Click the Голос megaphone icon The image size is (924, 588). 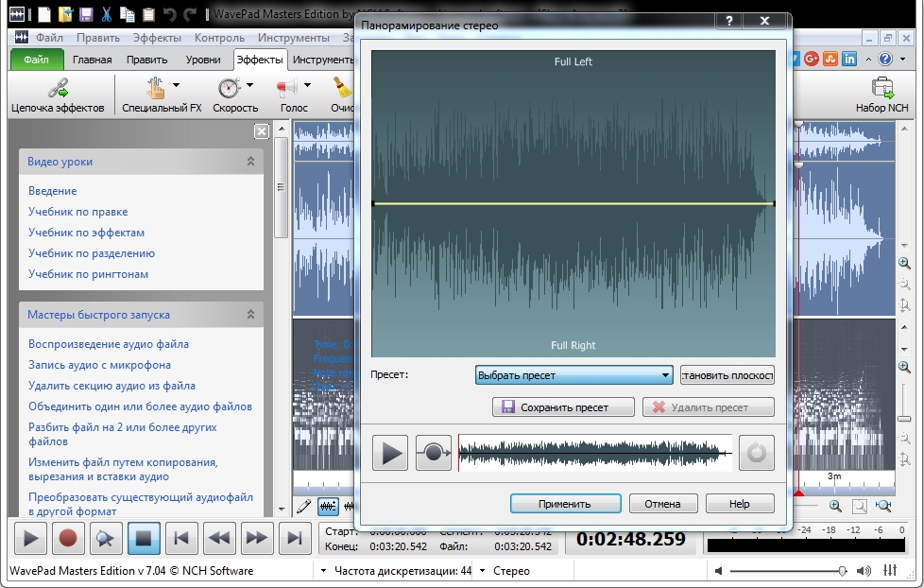pos(287,89)
